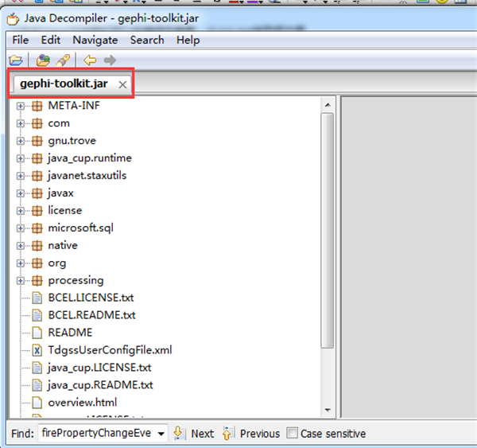Viewport: 477px width, 448px height.
Task: Open the Find history dropdown arrow
Action: (161, 434)
